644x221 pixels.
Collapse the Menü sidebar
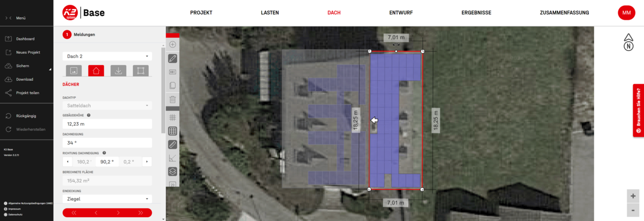pos(9,18)
